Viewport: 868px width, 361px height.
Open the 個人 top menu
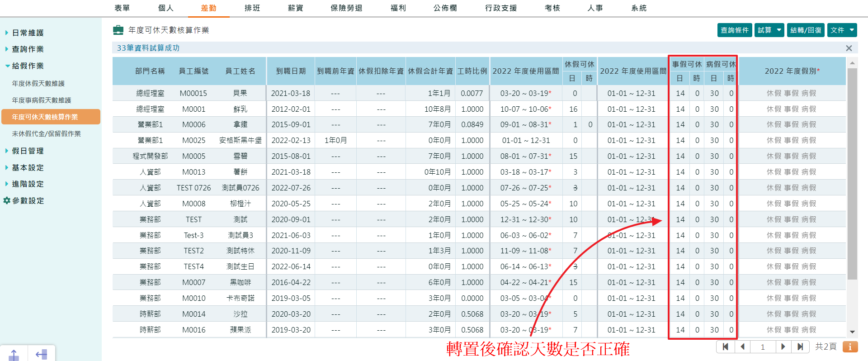click(166, 8)
